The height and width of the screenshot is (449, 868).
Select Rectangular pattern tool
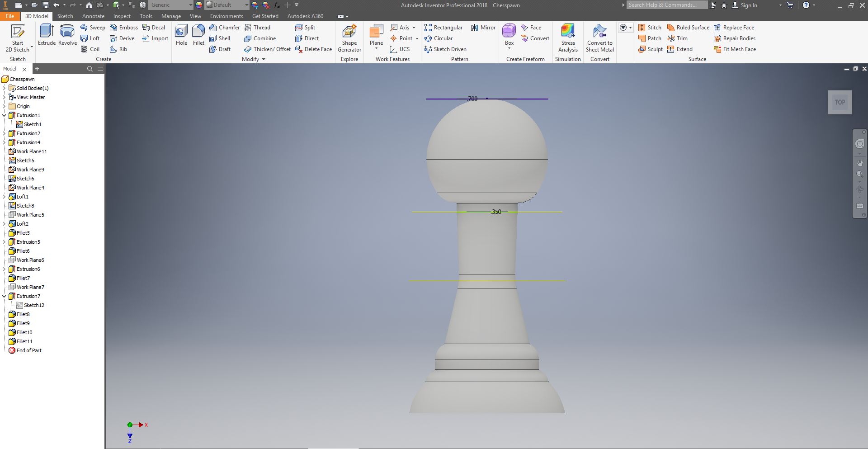point(443,28)
